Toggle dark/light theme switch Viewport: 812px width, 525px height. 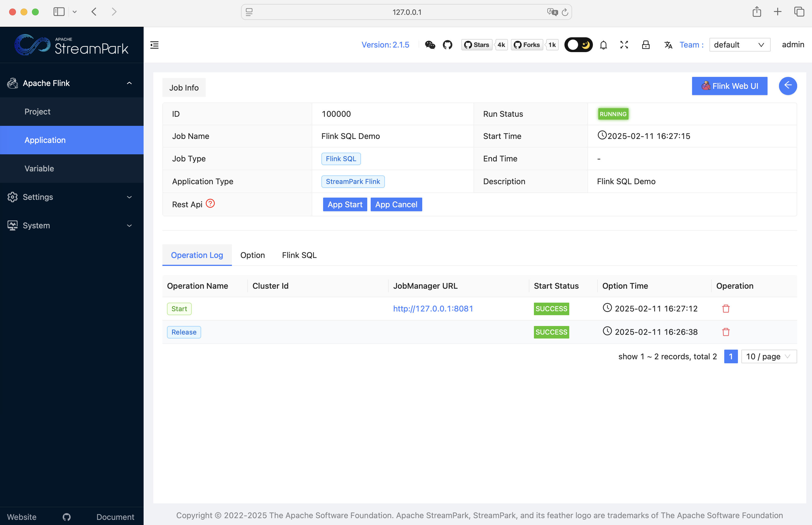(x=578, y=45)
